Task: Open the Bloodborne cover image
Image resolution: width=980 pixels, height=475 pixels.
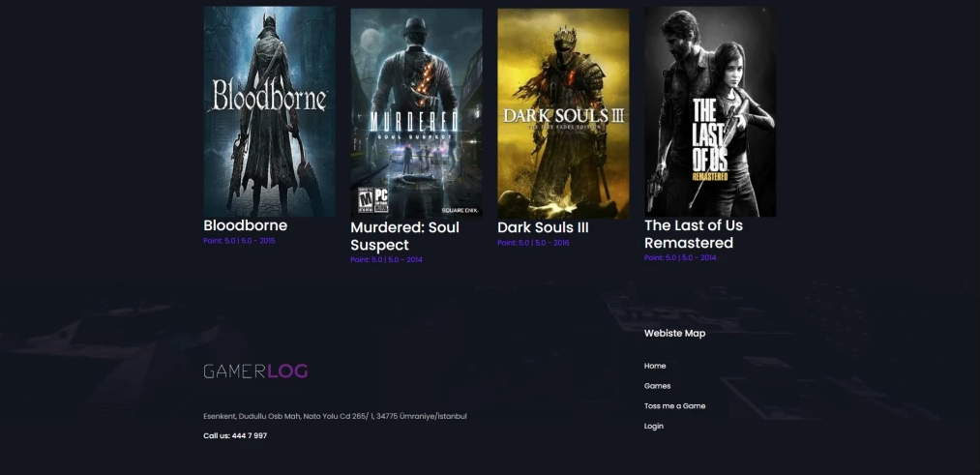Action: (x=269, y=111)
